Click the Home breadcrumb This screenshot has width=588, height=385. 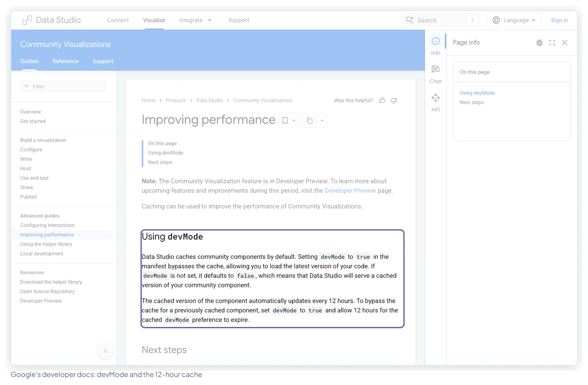coord(148,100)
